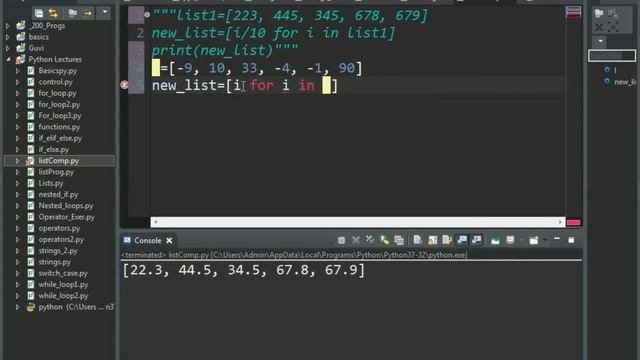Viewport: 640px width, 360px height.
Task: Expand python interpreter node
Action: pos(18,307)
